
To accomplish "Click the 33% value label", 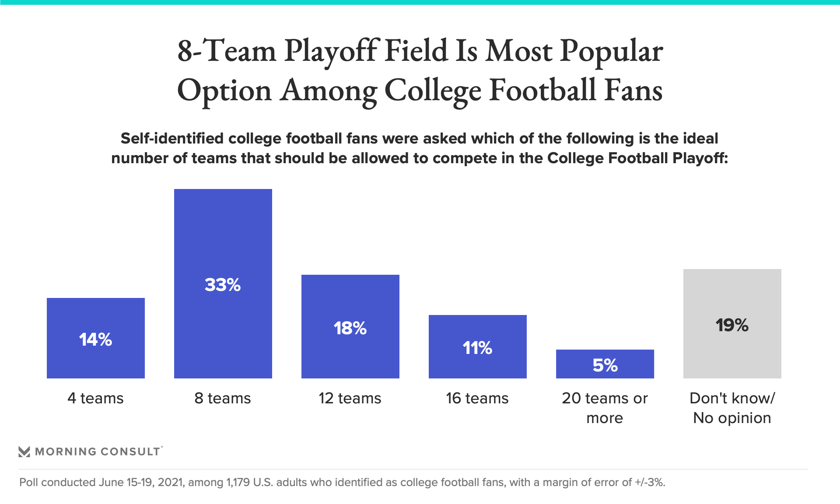I will (x=223, y=285).
